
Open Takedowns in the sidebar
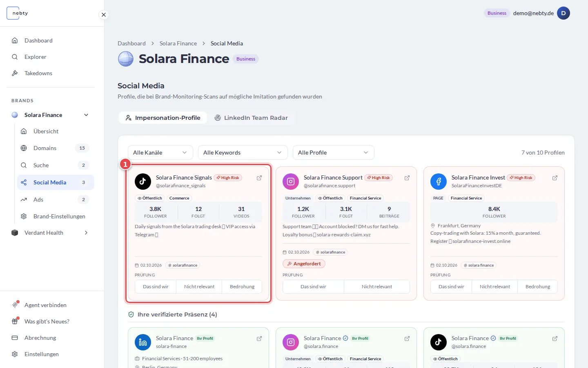tap(50, 73)
